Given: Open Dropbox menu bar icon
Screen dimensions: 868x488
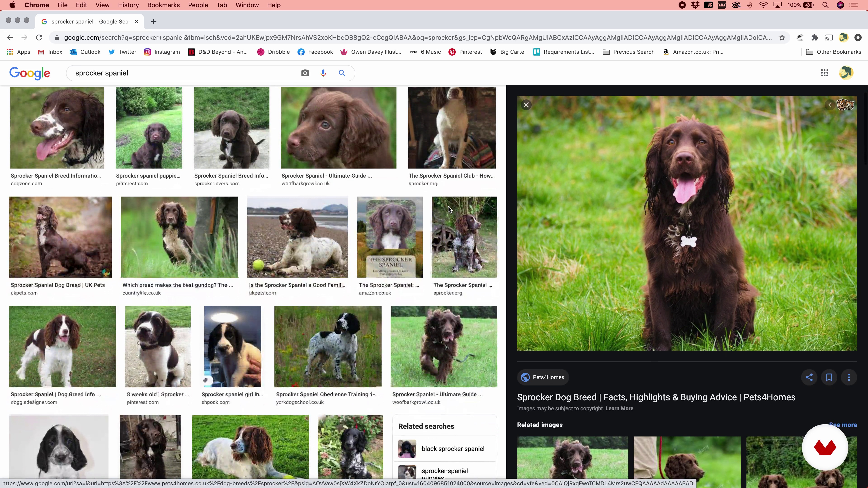Looking at the screenshot, I should pos(695,5).
